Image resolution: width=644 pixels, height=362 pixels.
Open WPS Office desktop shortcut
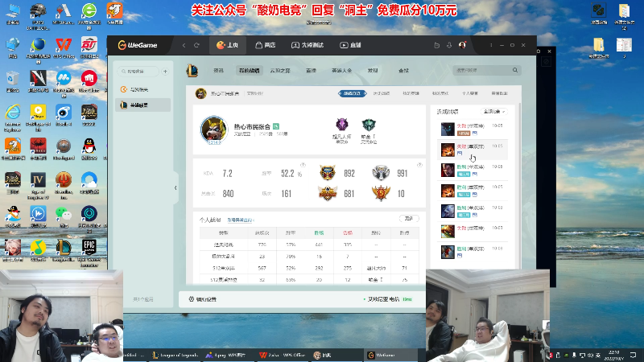64,48
